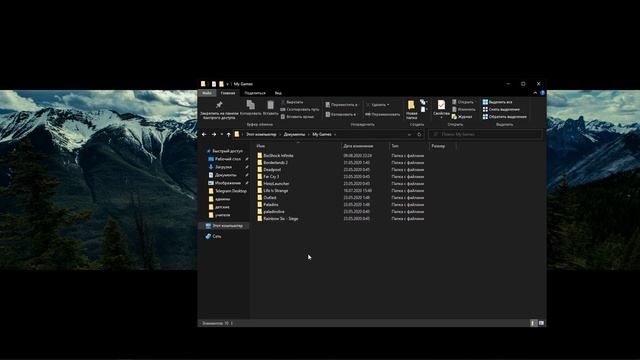
Task: Click Этот компьютер in address breadcrumb
Action: (x=261, y=134)
